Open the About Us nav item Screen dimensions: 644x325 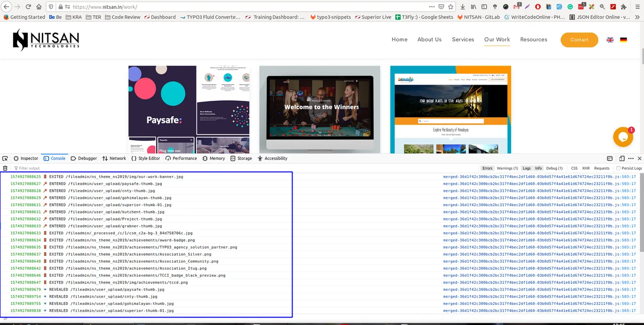pyautogui.click(x=429, y=40)
